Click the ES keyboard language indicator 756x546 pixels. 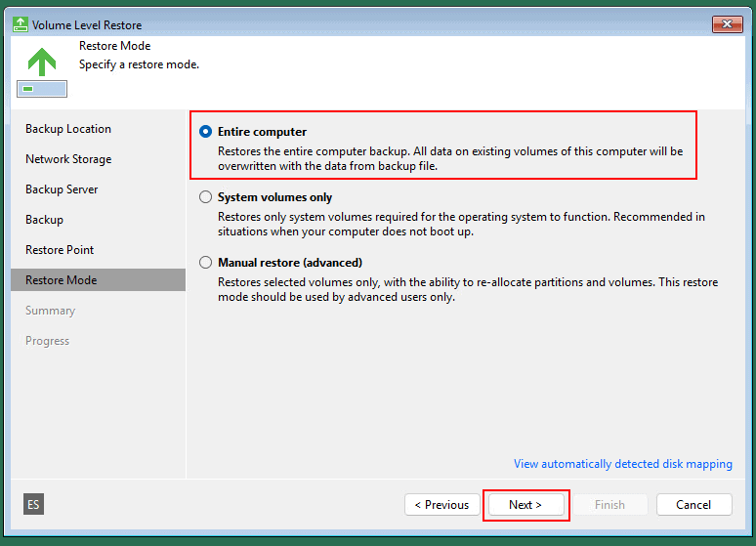(x=33, y=504)
